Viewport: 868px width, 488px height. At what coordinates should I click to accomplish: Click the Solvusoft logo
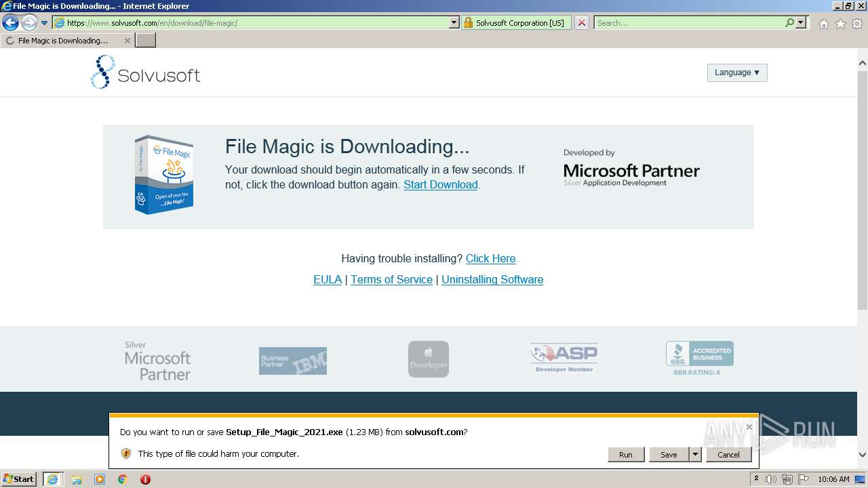(x=145, y=73)
